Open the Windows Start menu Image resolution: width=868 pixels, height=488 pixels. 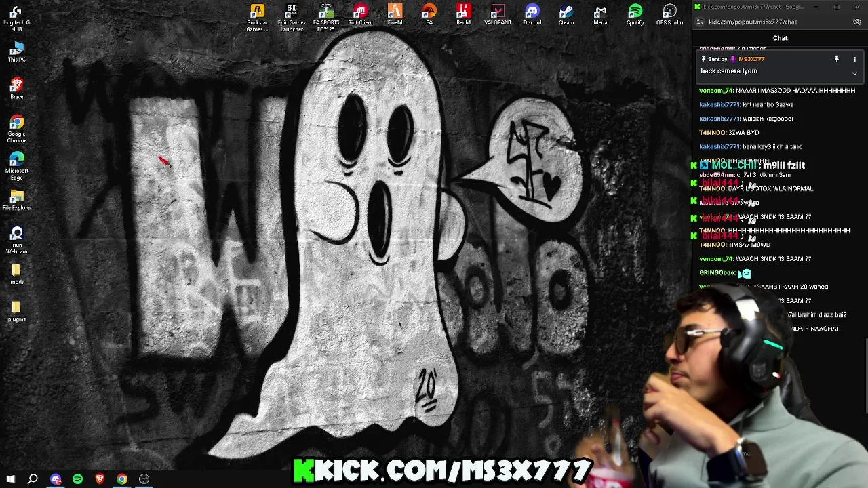click(11, 479)
